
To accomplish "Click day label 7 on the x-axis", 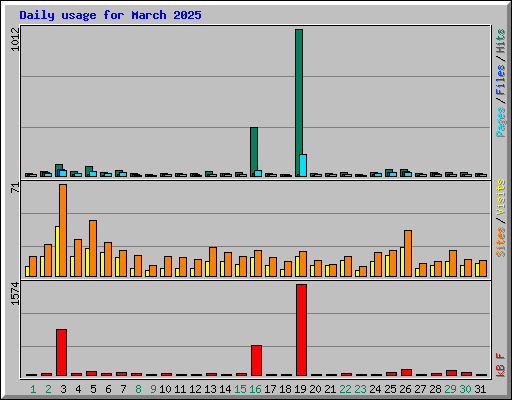I will 123,389.
